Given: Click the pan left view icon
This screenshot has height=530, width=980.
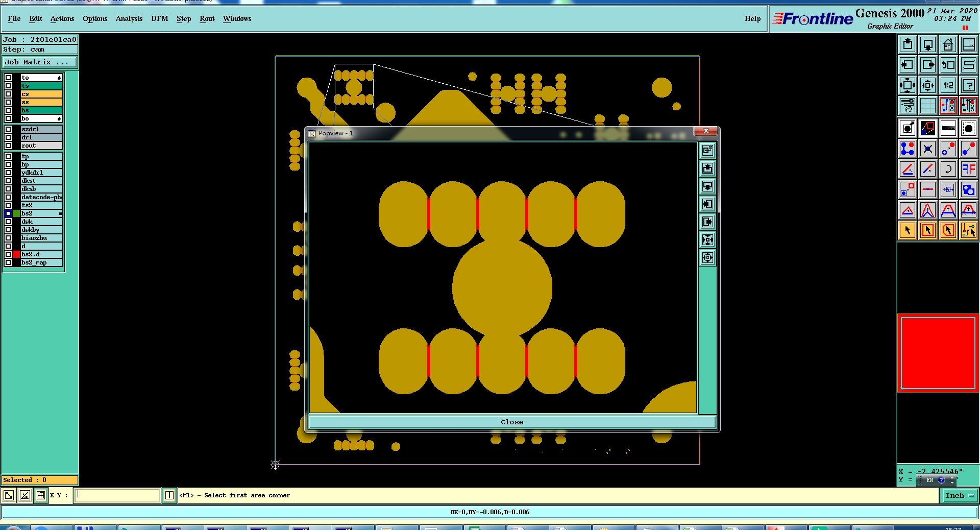Looking at the screenshot, I should coord(908,65).
